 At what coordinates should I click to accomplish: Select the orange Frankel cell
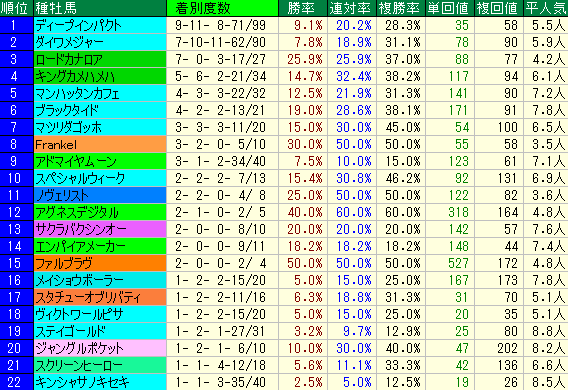coord(100,144)
